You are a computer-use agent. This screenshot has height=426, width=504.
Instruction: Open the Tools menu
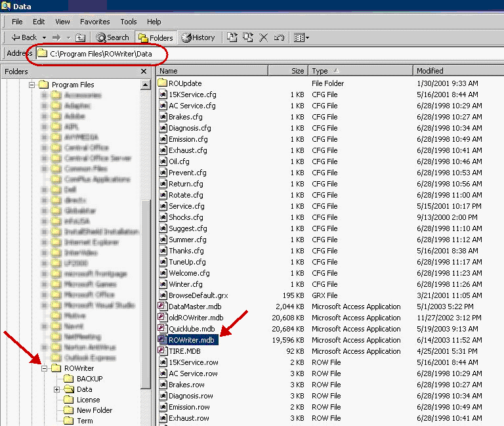(x=129, y=22)
